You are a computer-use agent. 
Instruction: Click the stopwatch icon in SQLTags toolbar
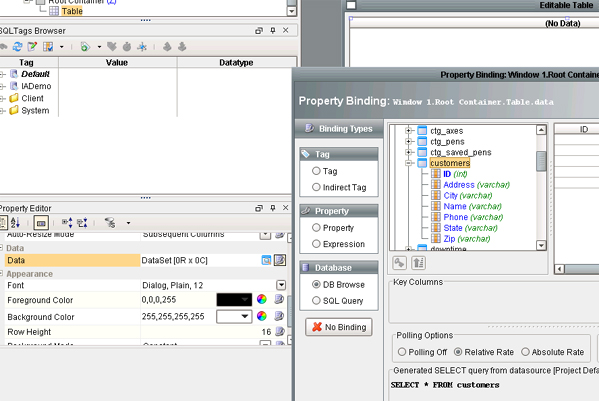127,47
